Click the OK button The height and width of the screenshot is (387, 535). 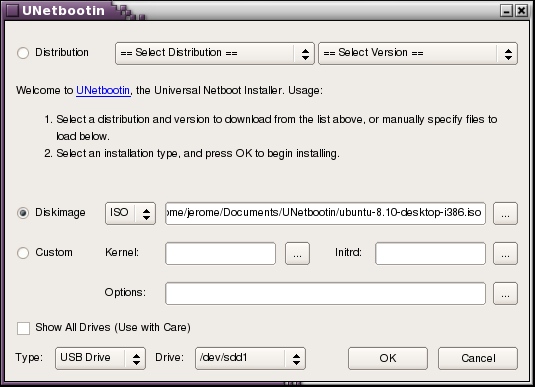click(x=388, y=358)
